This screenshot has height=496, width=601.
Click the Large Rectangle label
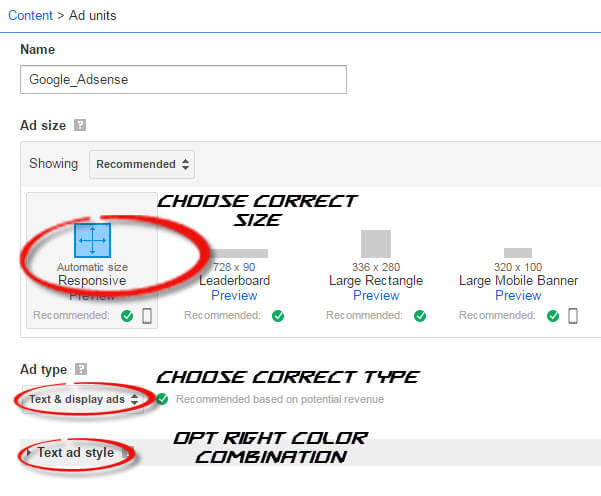[x=376, y=281]
